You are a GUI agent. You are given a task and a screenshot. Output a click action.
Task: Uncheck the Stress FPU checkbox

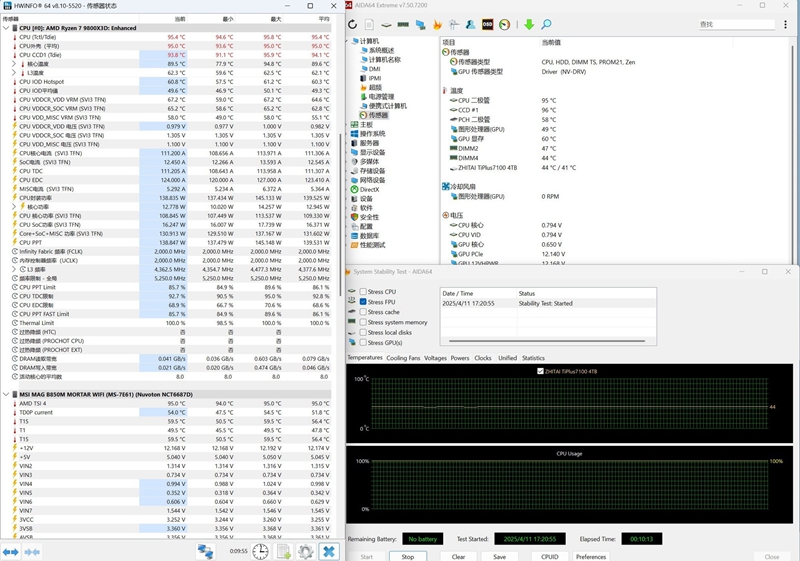tap(363, 302)
